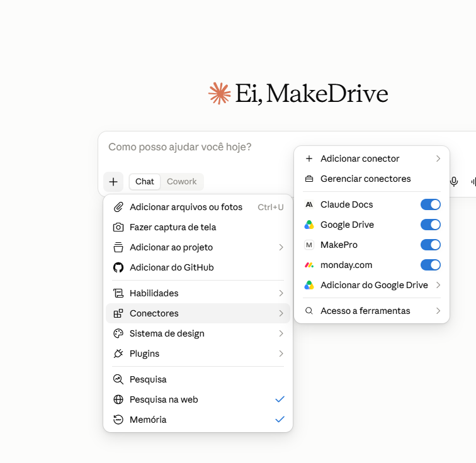Image resolution: width=476 pixels, height=463 pixels.
Task: Select Adicionar arquivos ou fotos
Action: tap(198, 207)
